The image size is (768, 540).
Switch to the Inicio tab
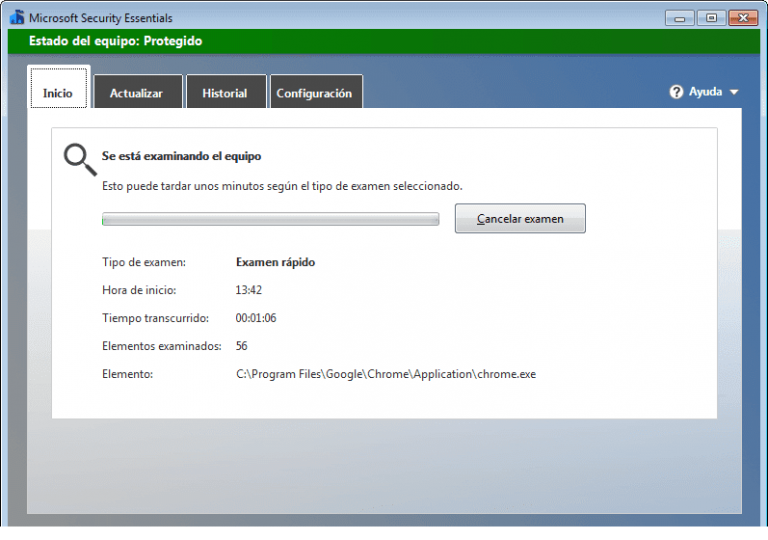58,93
